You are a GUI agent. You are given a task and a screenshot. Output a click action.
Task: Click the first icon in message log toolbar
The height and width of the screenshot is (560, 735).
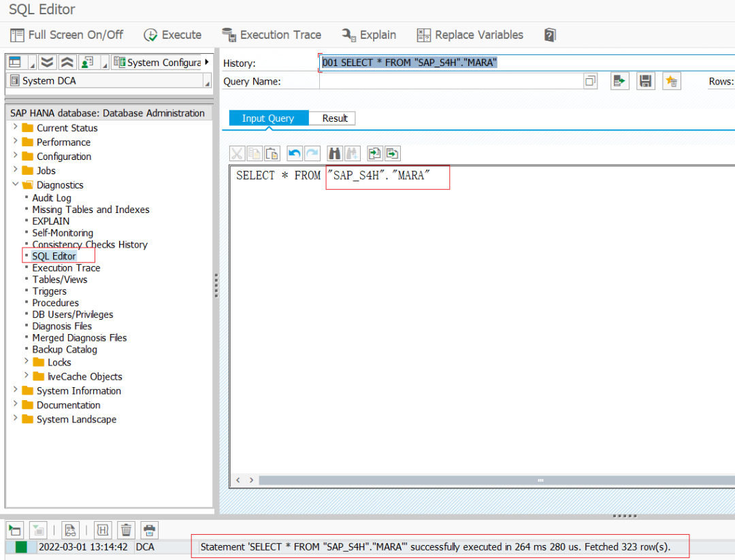click(14, 531)
